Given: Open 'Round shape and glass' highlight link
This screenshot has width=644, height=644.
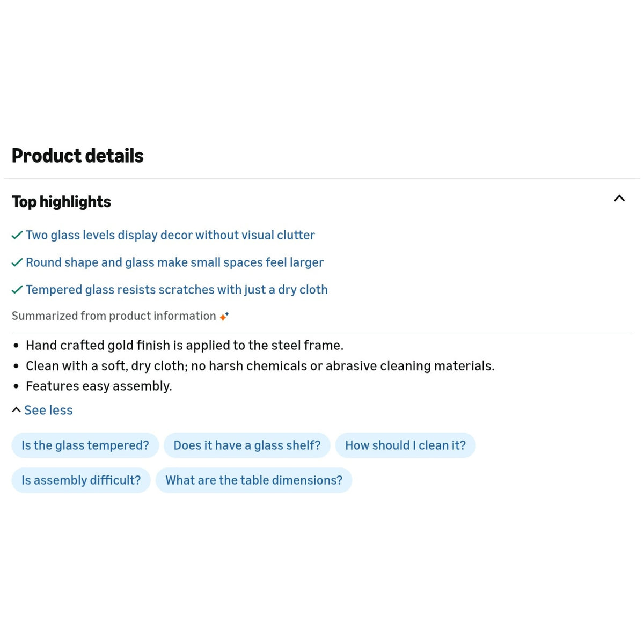Looking at the screenshot, I should (x=174, y=262).
